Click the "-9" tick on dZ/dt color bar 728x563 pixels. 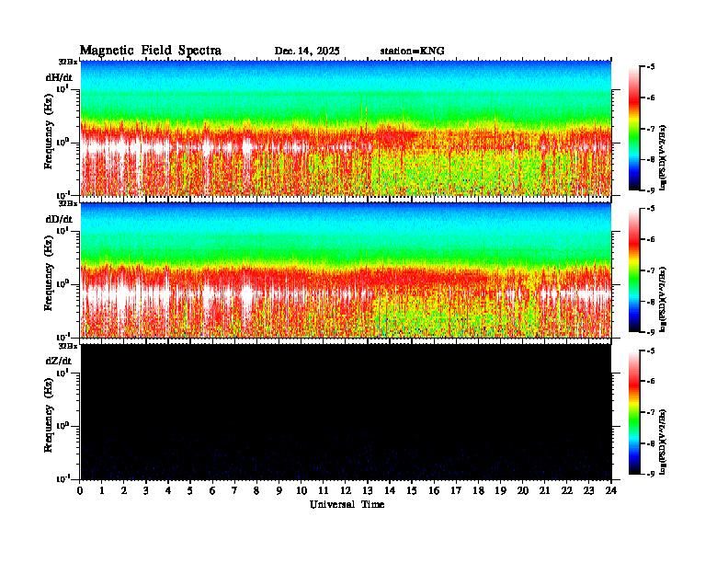tap(651, 474)
